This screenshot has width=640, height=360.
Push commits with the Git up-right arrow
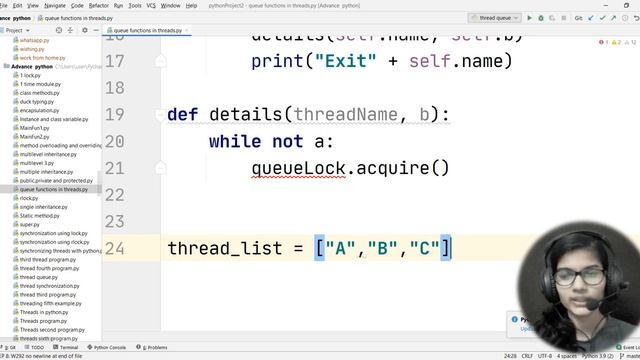tap(613, 18)
